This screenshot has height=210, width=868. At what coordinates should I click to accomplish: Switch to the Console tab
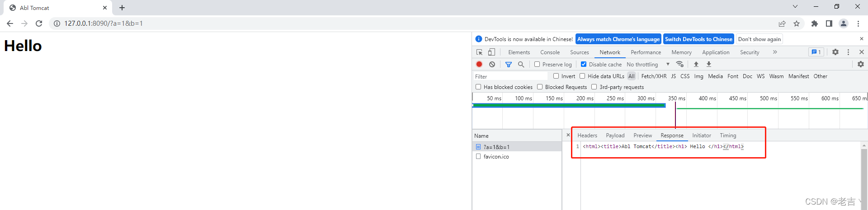pyautogui.click(x=550, y=52)
